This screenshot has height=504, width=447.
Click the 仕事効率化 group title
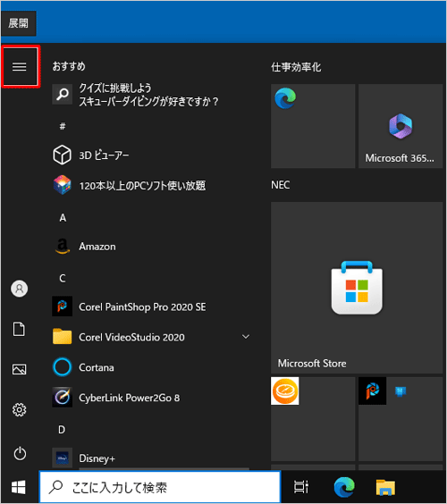coord(296,67)
